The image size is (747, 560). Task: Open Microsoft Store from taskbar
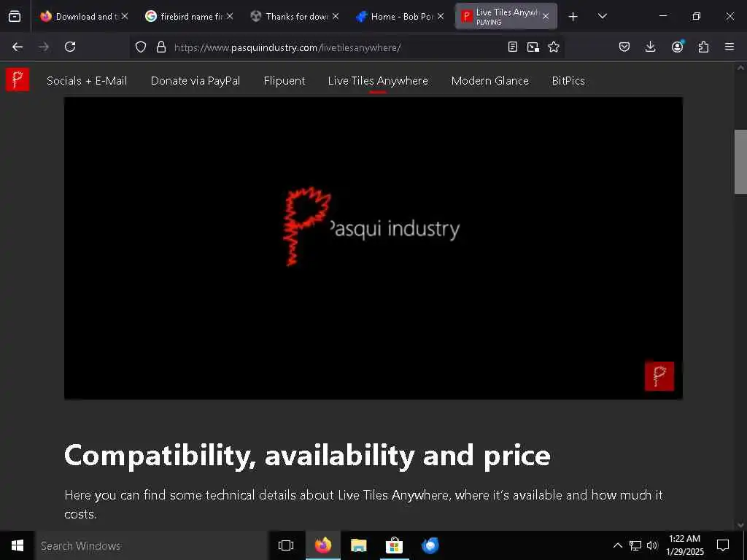click(394, 545)
